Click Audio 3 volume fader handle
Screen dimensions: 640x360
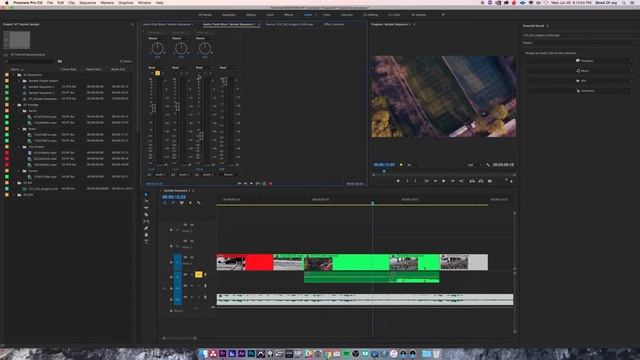(201, 135)
